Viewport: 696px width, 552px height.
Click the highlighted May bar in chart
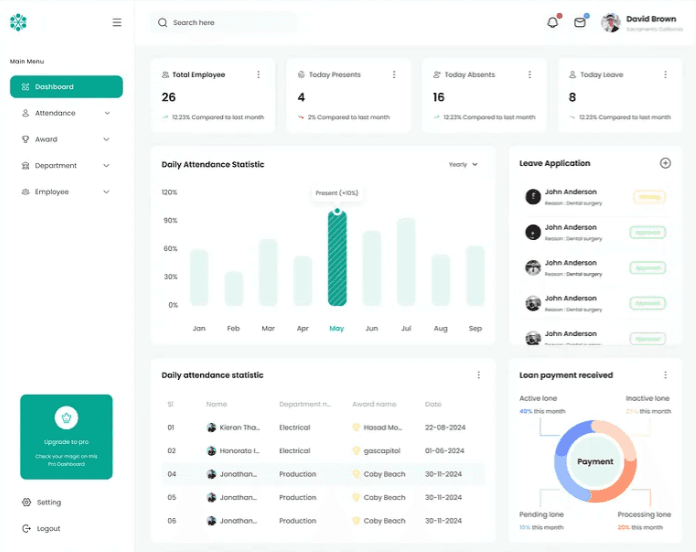[337, 258]
